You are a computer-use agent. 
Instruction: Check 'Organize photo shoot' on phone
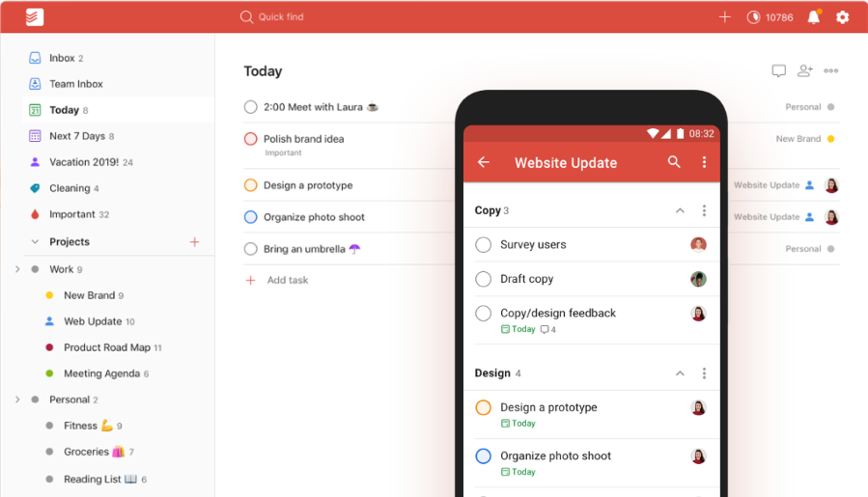pos(484,456)
